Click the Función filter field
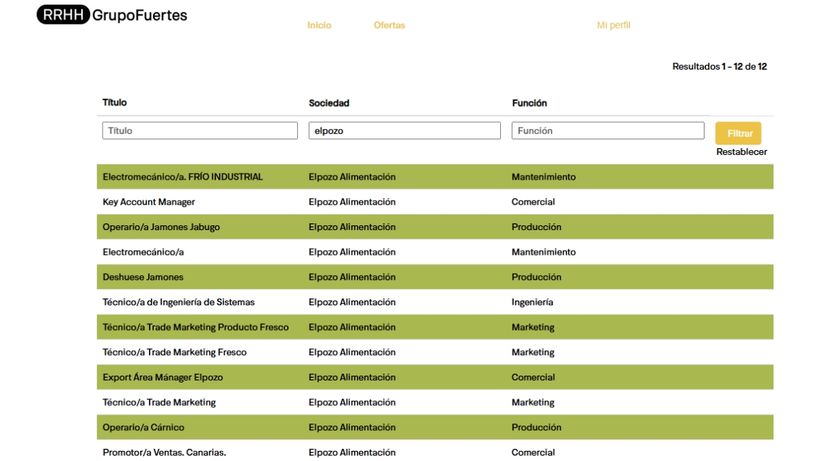This screenshot has height=461, width=820. tap(608, 131)
